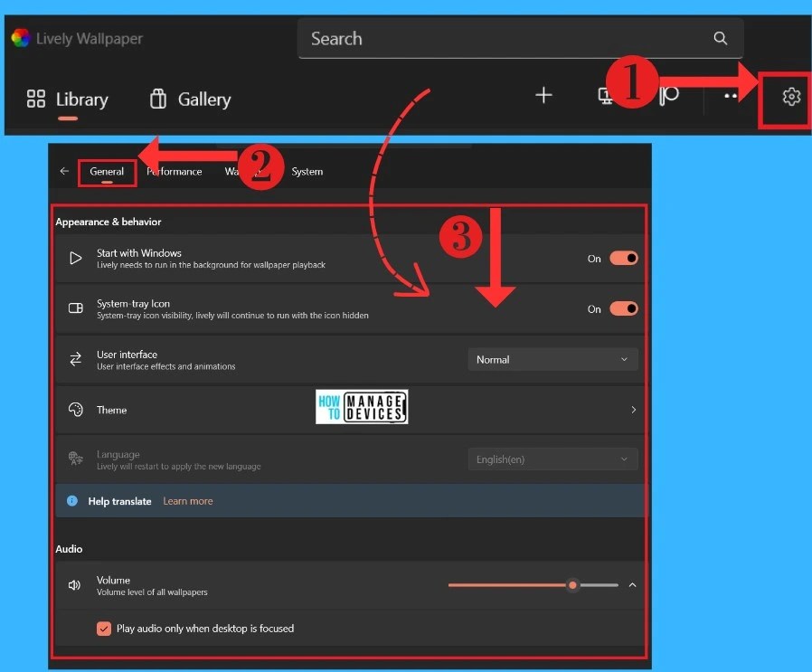Click the Audio section heading

point(69,549)
